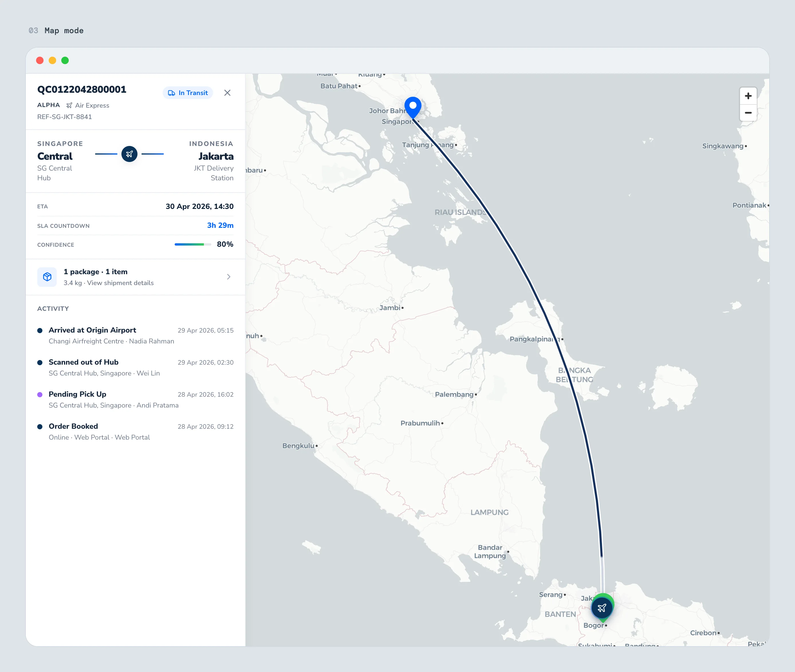Select the Scanned out of Hub activity
795x672 pixels.
[135, 367]
